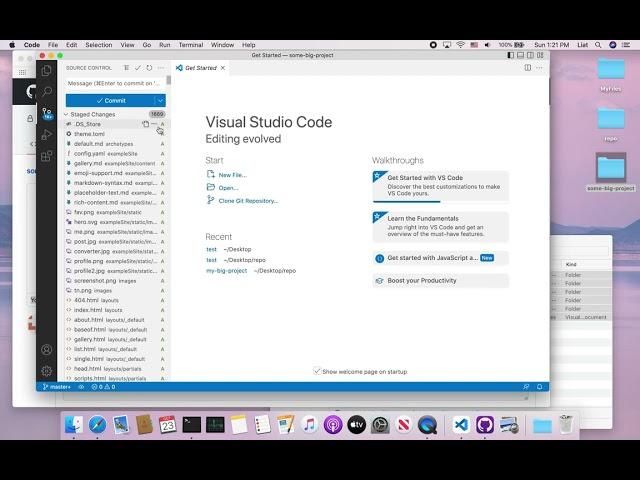Screen dimensions: 640x480
Task: Toggle primary side bar visibility
Action: pyautogui.click(x=510, y=55)
